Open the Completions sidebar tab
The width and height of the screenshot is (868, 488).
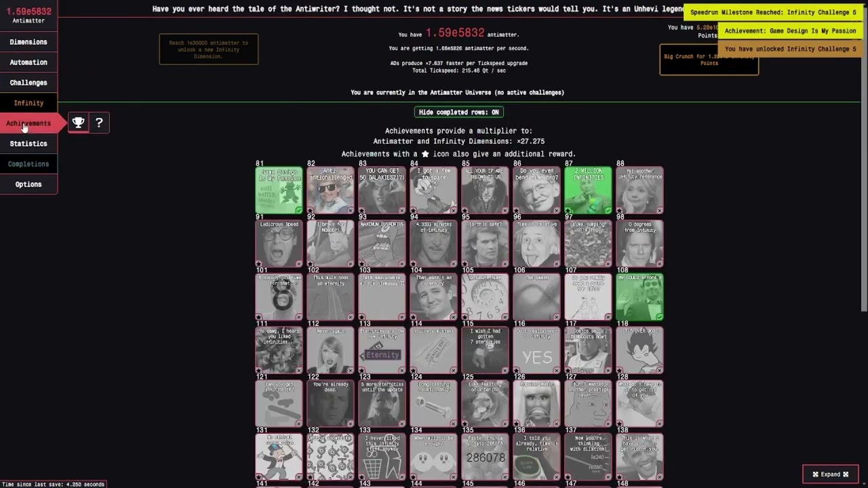[28, 164]
